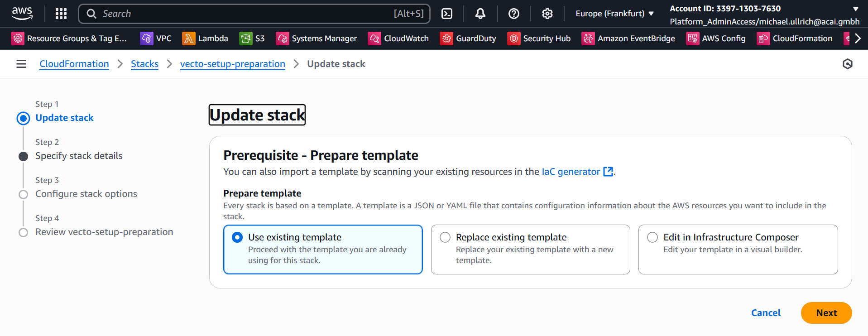Open the Lambda service shortcut
Screen dimensions: 868x336
pyautogui.click(x=205, y=38)
